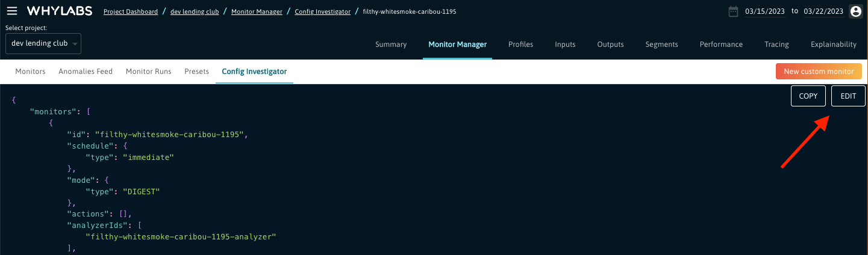The height and width of the screenshot is (255, 868).
Task: Click the "DIGEST" mode type value
Action: click(x=141, y=191)
